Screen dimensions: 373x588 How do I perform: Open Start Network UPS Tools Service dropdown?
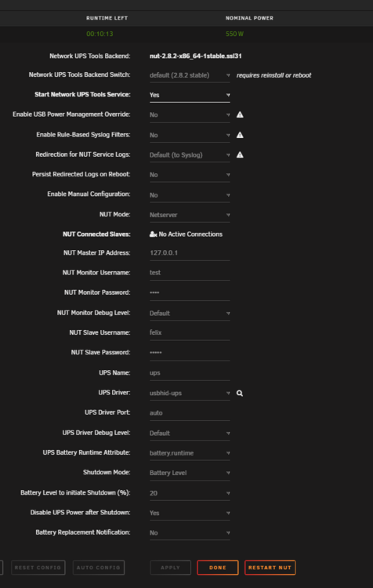coord(190,95)
